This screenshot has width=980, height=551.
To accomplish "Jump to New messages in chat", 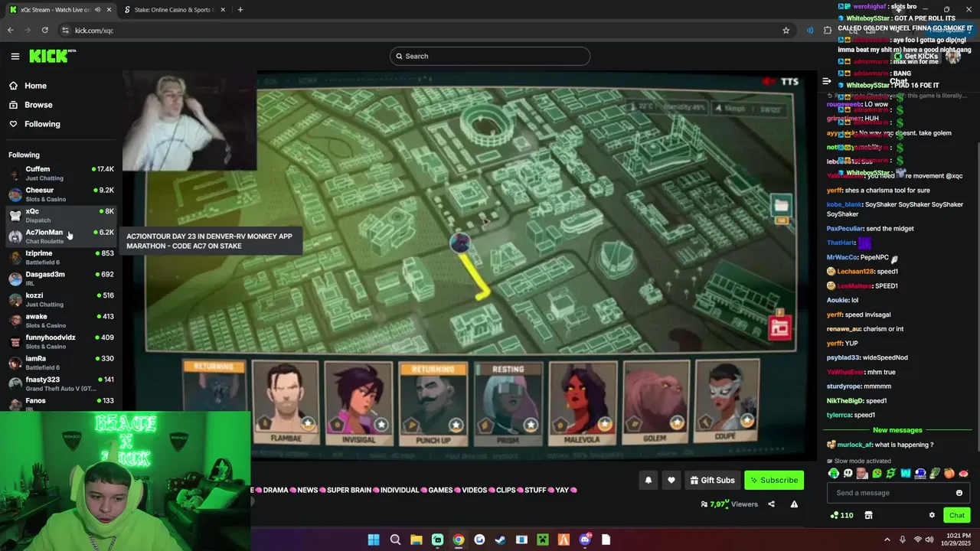I will click(897, 430).
